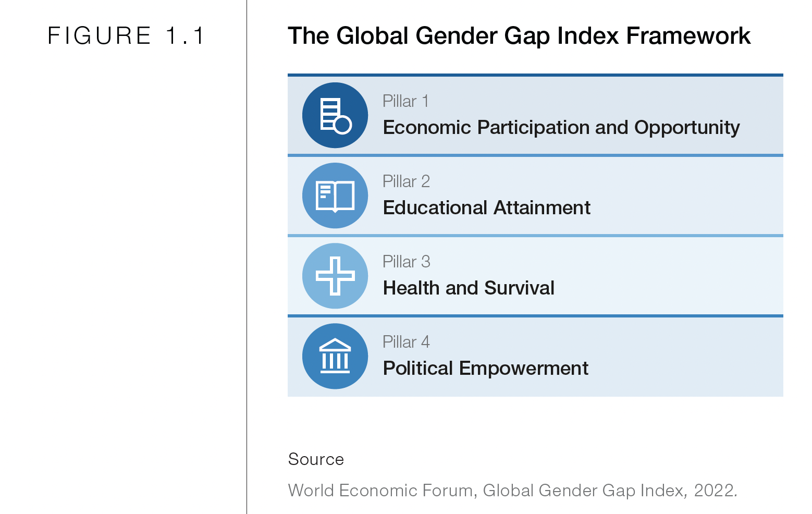
Task: Click the Source heading
Action: click(316, 459)
